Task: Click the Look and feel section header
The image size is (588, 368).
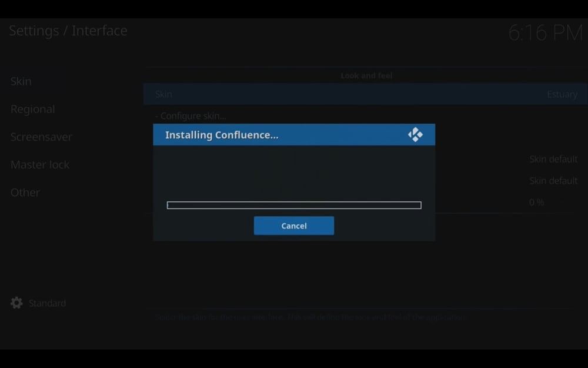Action: coord(366,75)
